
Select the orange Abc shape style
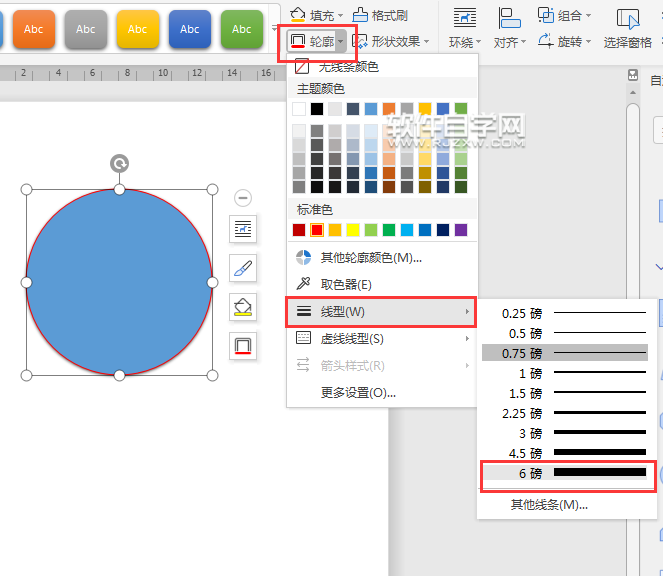pos(34,29)
